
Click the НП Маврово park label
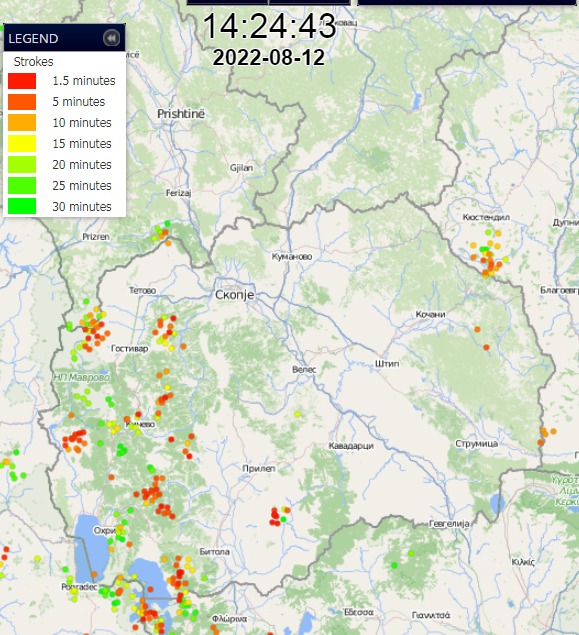[81, 377]
